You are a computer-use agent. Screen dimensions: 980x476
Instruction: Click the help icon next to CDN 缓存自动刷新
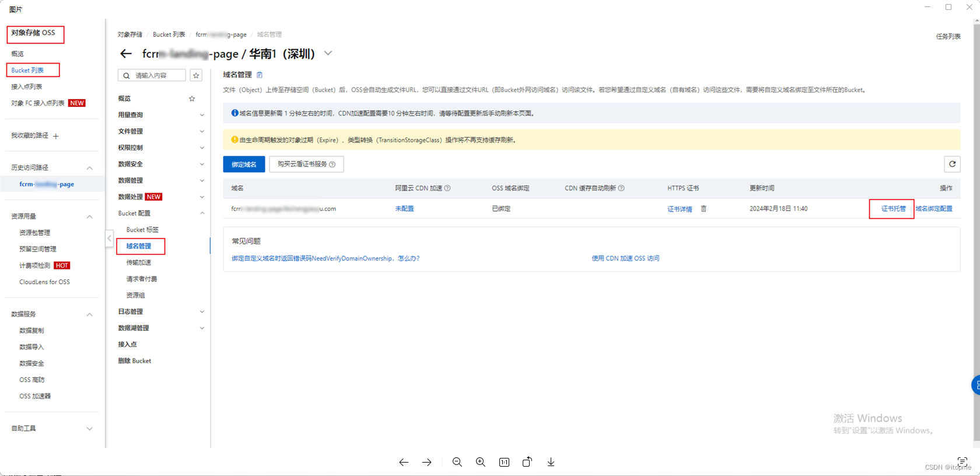pos(621,188)
